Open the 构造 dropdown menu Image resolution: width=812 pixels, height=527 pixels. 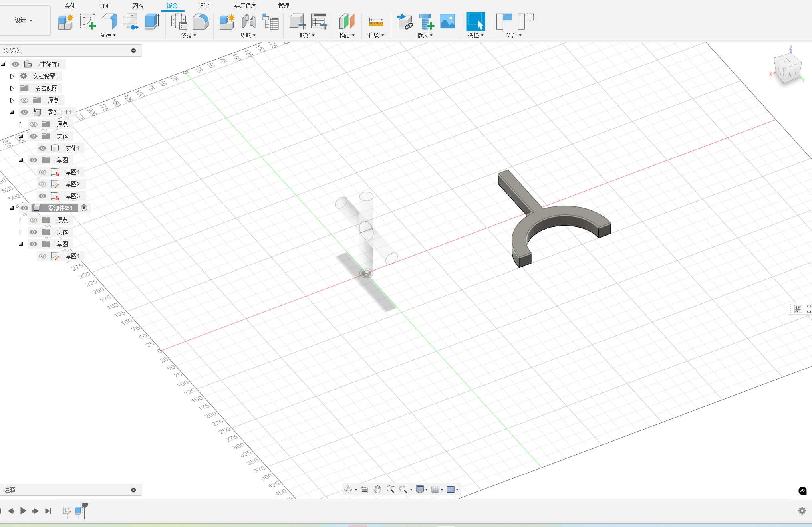pyautogui.click(x=347, y=36)
